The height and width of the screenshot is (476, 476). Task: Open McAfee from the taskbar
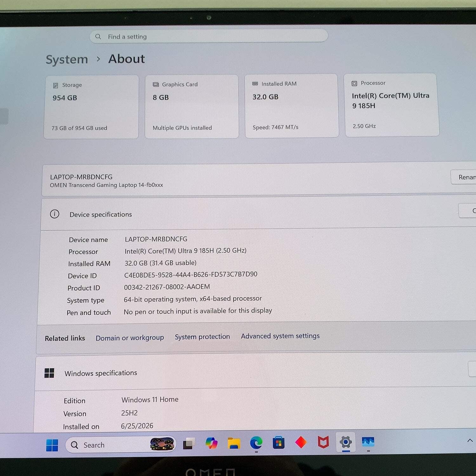[323, 442]
